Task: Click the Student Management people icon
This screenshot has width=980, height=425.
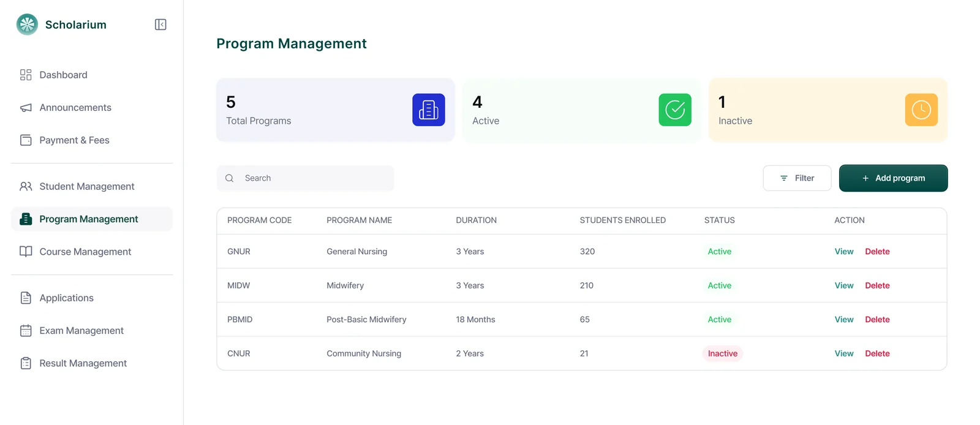Action: click(x=26, y=186)
